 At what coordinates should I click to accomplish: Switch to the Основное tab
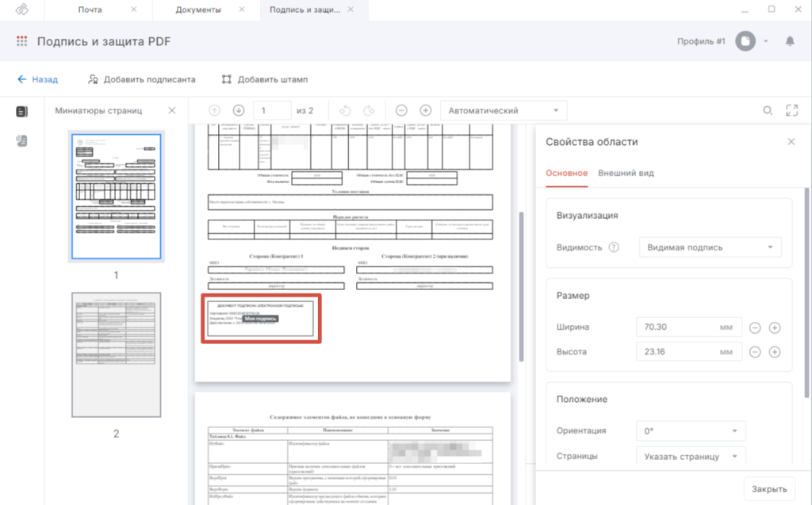point(566,173)
